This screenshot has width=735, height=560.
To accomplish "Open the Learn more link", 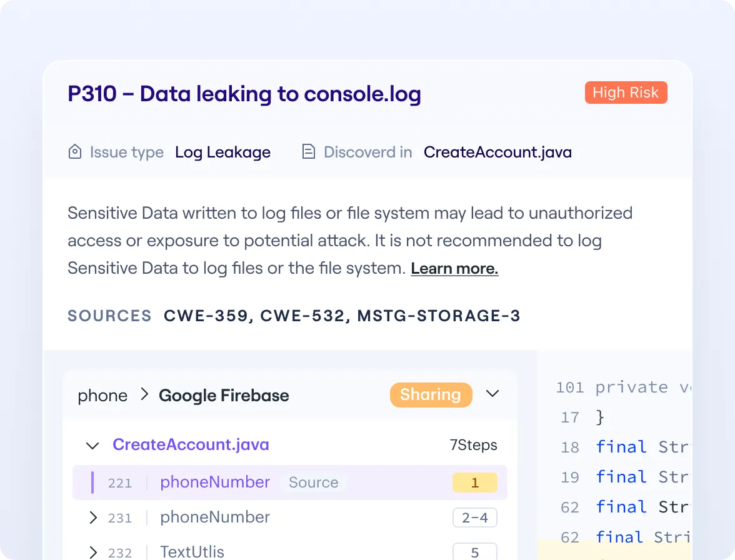I will pos(454,268).
